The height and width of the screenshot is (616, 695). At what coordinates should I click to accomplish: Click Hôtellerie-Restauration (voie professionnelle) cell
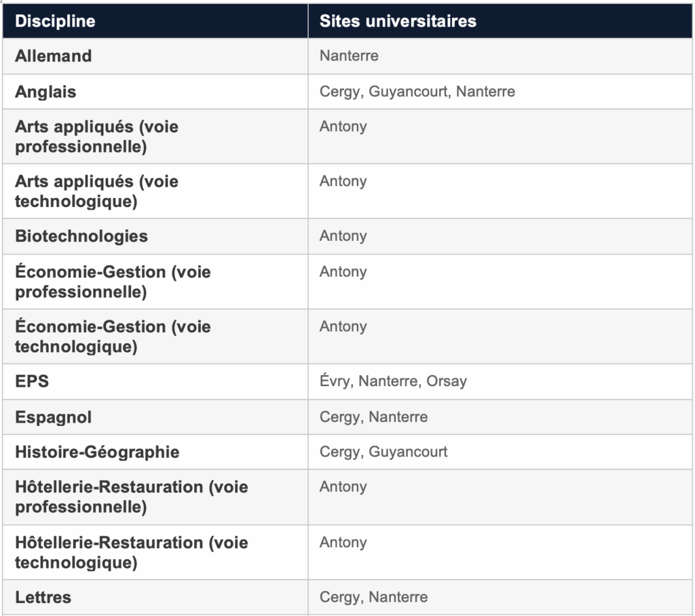coord(131,497)
